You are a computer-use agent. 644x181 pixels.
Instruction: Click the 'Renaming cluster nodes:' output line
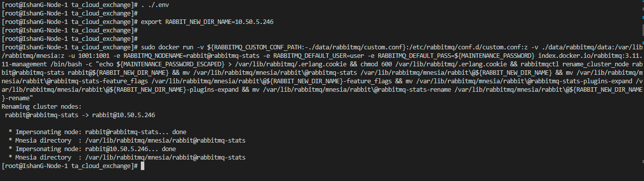41,106
